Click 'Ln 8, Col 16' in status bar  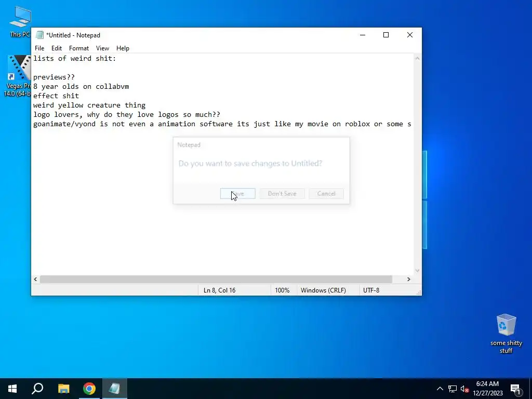coord(220,290)
